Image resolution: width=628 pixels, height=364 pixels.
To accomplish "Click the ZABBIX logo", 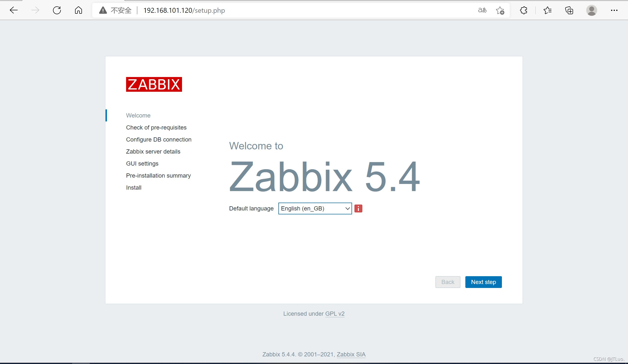I will point(154,84).
